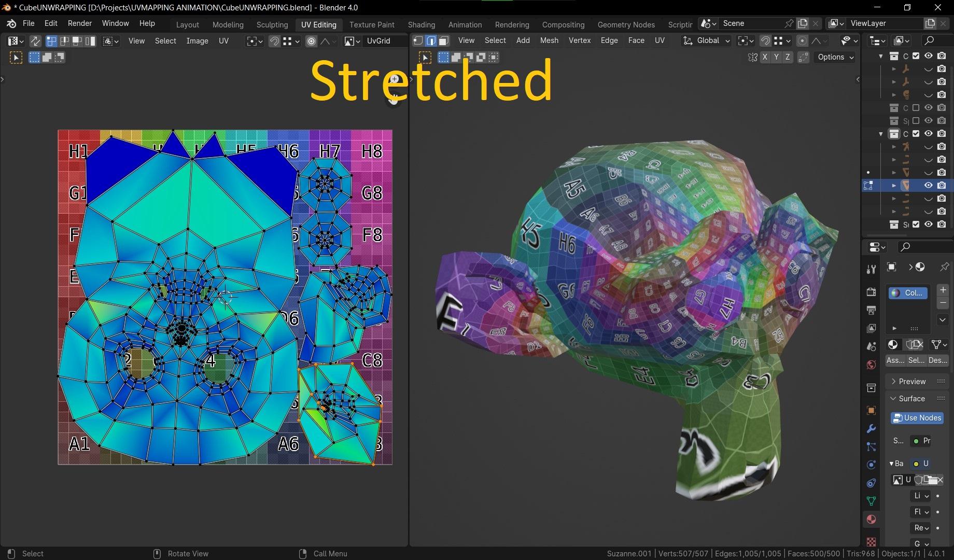Open the Options dropdown in viewport
The width and height of the screenshot is (954, 560).
[x=835, y=58]
